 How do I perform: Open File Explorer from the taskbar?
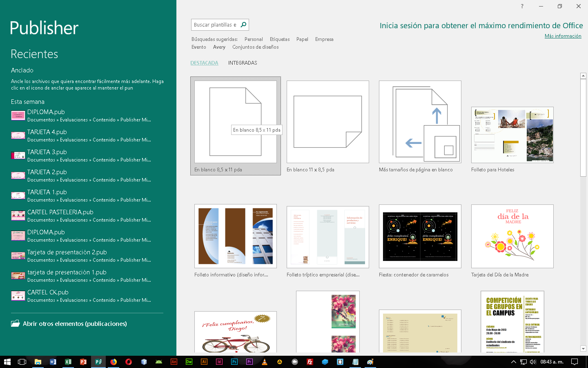(38, 362)
